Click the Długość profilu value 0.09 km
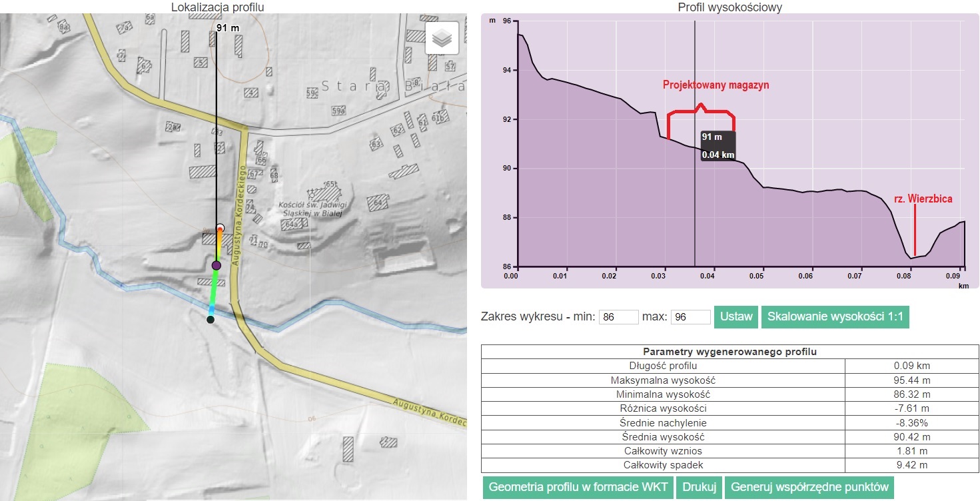The width and height of the screenshot is (980, 501). (911, 366)
